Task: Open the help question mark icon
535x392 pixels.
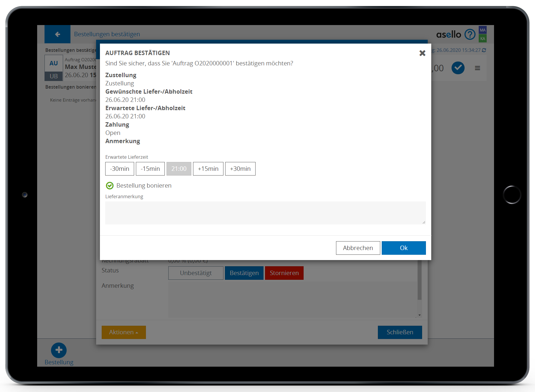Action: 470,34
